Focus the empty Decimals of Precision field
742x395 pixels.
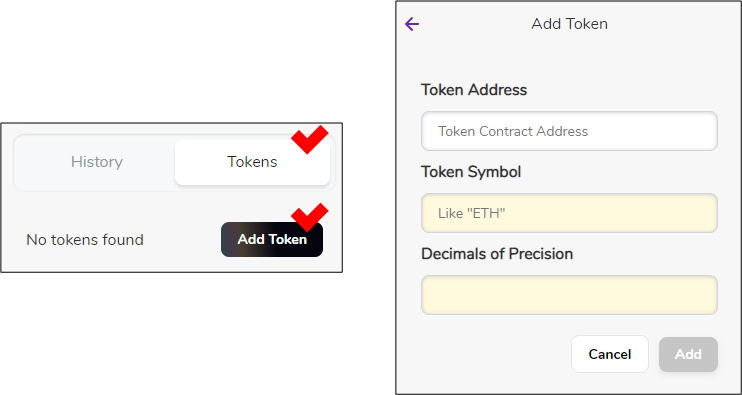(x=569, y=295)
